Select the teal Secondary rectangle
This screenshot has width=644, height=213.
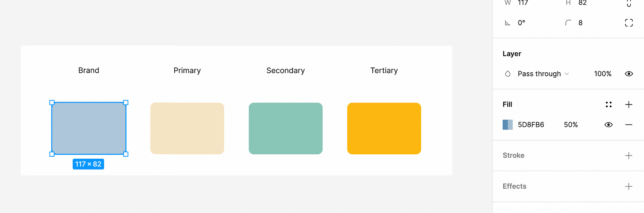point(285,129)
